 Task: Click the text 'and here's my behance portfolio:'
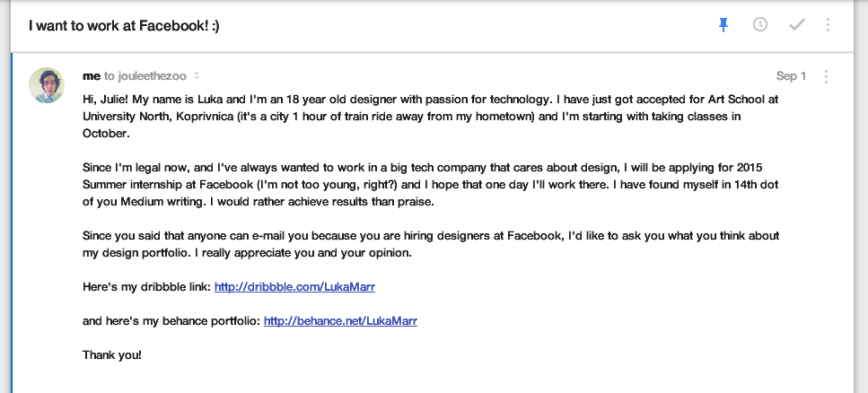(171, 320)
